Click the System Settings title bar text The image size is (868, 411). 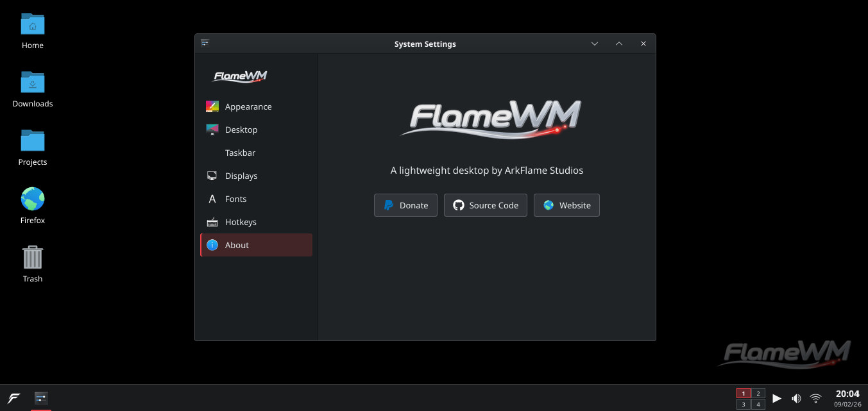pyautogui.click(x=425, y=44)
